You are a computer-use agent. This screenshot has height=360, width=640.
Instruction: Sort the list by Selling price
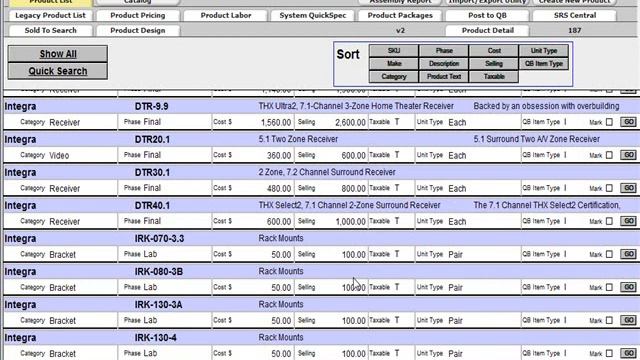[494, 64]
